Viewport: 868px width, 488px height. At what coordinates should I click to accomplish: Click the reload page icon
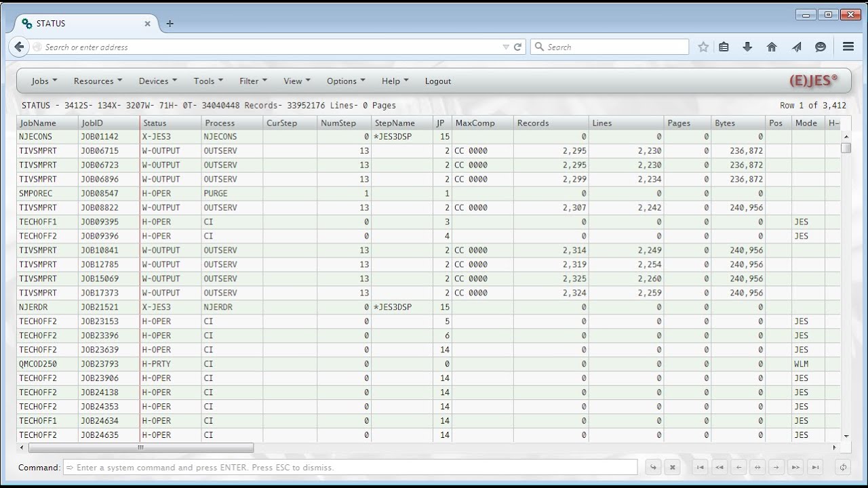517,47
